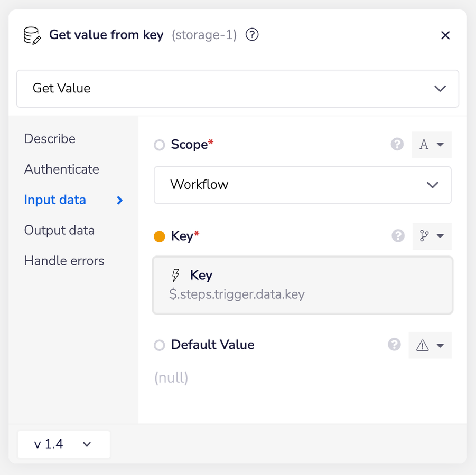Go to the Authenticate tab
The image size is (476, 475).
click(x=62, y=169)
